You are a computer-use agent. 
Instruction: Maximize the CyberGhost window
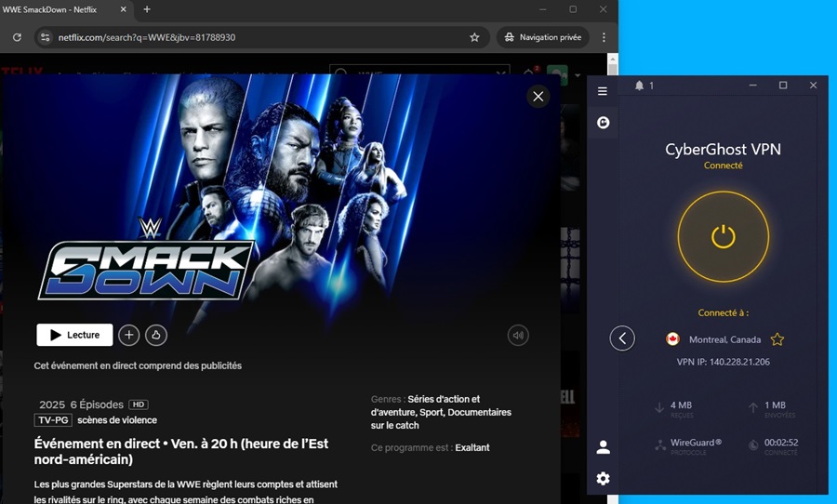783,86
